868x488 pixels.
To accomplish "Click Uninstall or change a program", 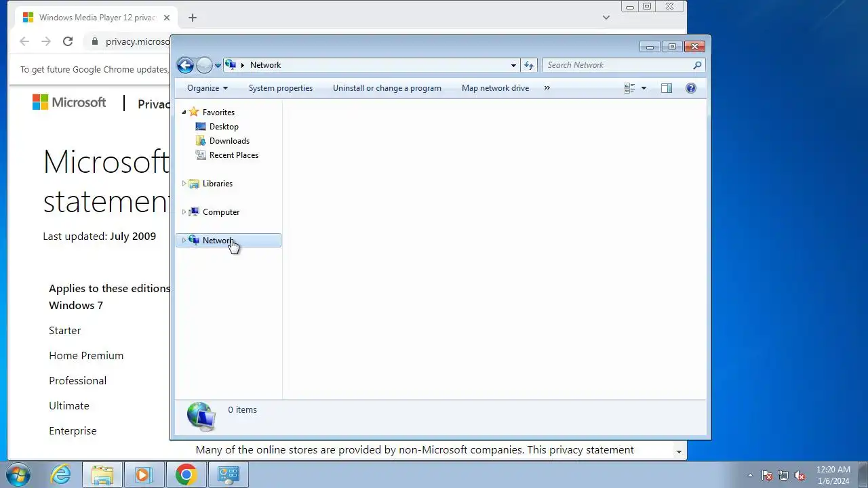I will point(387,88).
